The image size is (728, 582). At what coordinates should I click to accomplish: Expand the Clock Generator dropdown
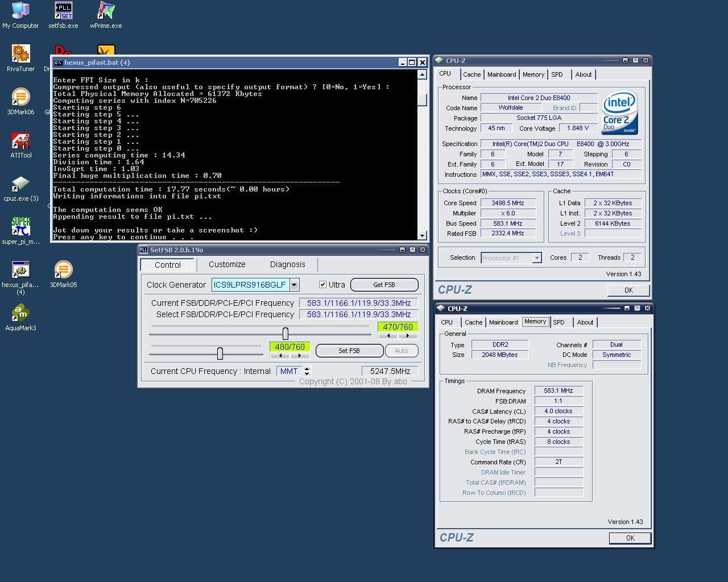pos(294,285)
